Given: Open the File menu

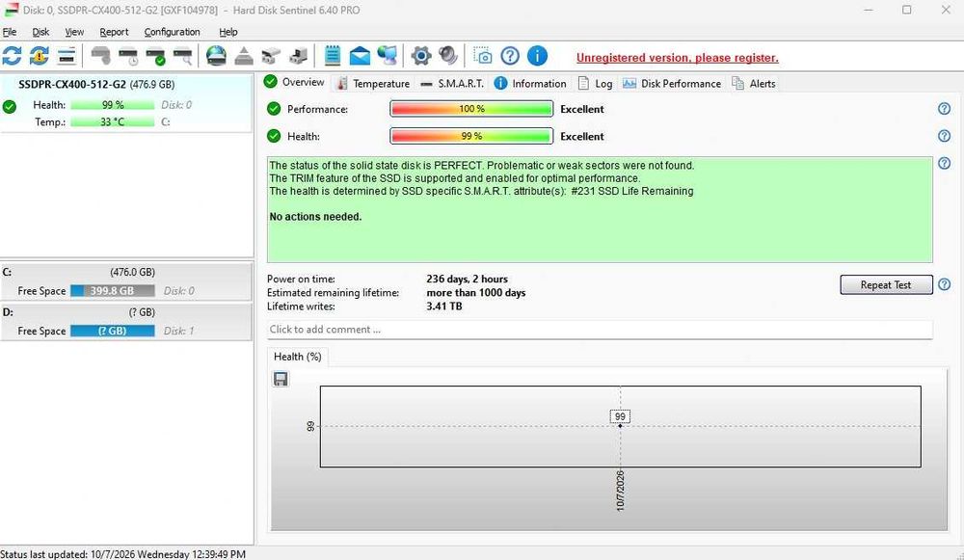Looking at the screenshot, I should coord(10,32).
